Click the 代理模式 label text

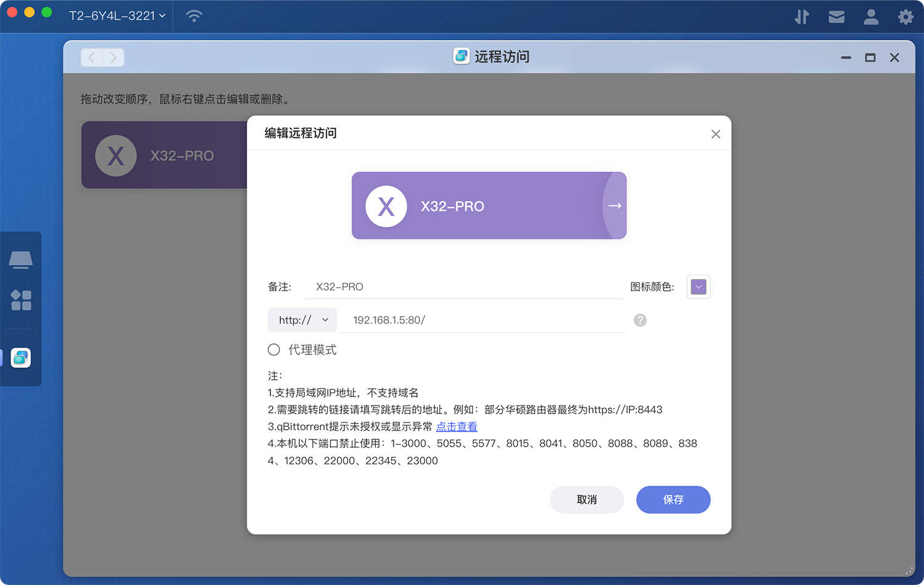pos(312,350)
